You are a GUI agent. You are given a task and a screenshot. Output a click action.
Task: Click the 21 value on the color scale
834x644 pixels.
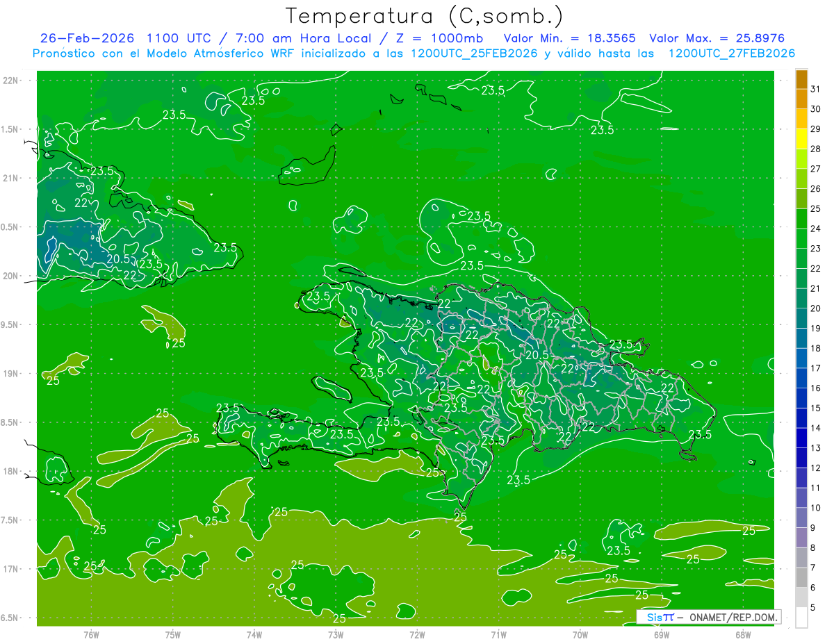pyautogui.click(x=816, y=288)
